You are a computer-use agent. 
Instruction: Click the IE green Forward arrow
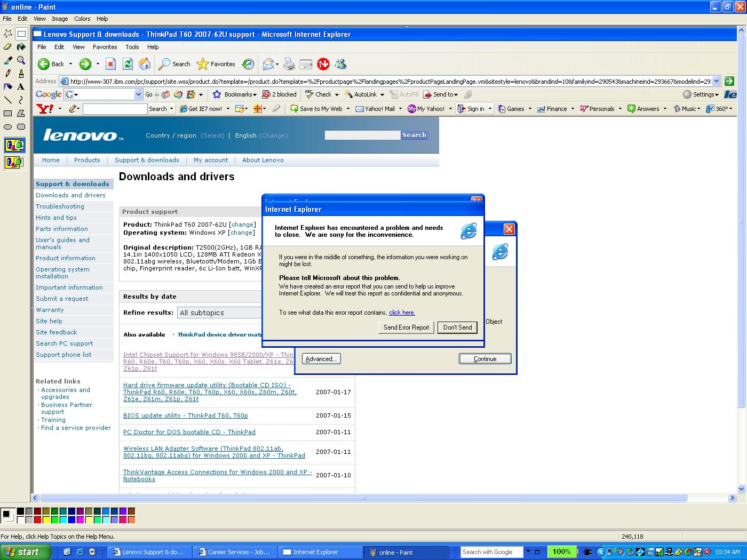[85, 64]
